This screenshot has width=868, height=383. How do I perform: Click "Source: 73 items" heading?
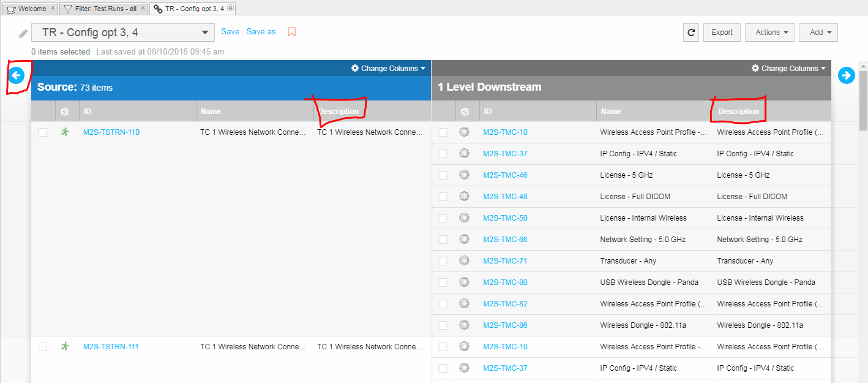pos(75,87)
